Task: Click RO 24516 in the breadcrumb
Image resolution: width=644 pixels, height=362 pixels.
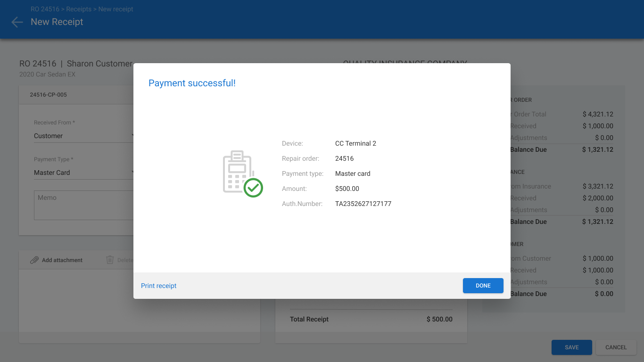Action: pyautogui.click(x=45, y=9)
